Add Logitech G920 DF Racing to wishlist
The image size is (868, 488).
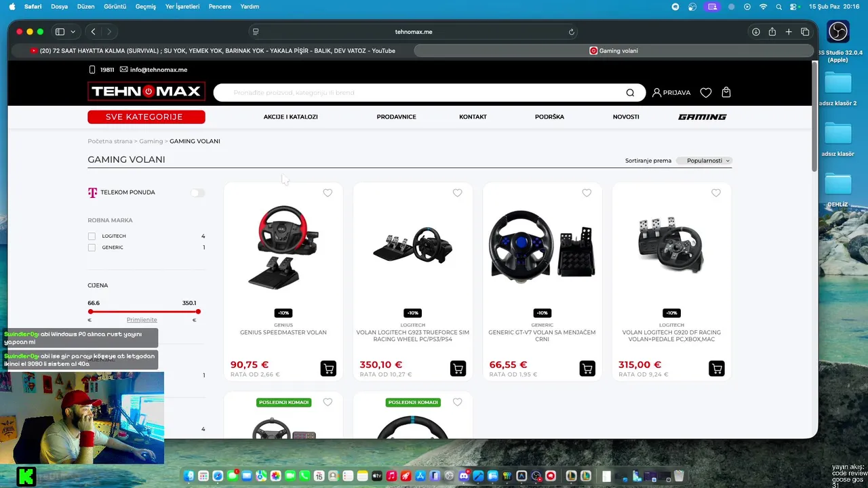point(716,193)
